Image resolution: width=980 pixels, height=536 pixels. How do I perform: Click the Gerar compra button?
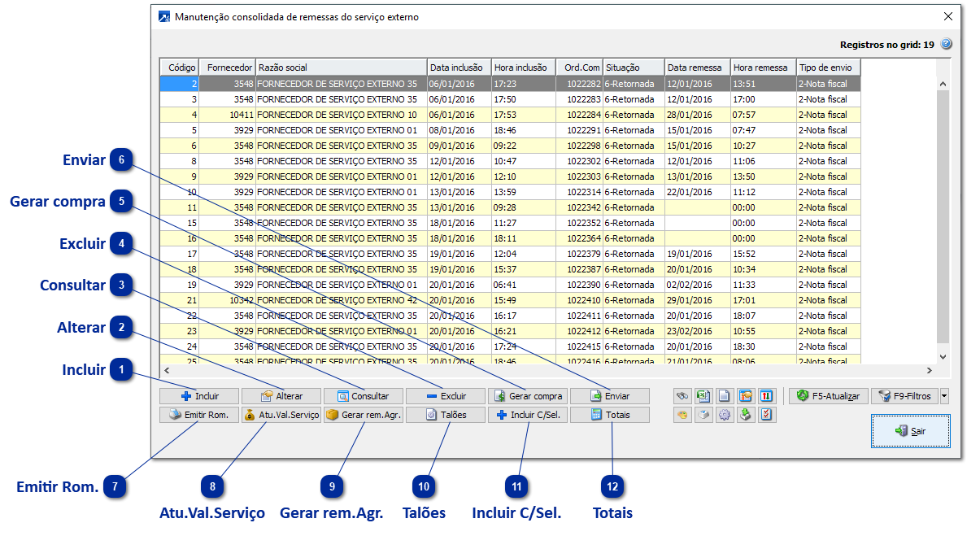(x=529, y=396)
